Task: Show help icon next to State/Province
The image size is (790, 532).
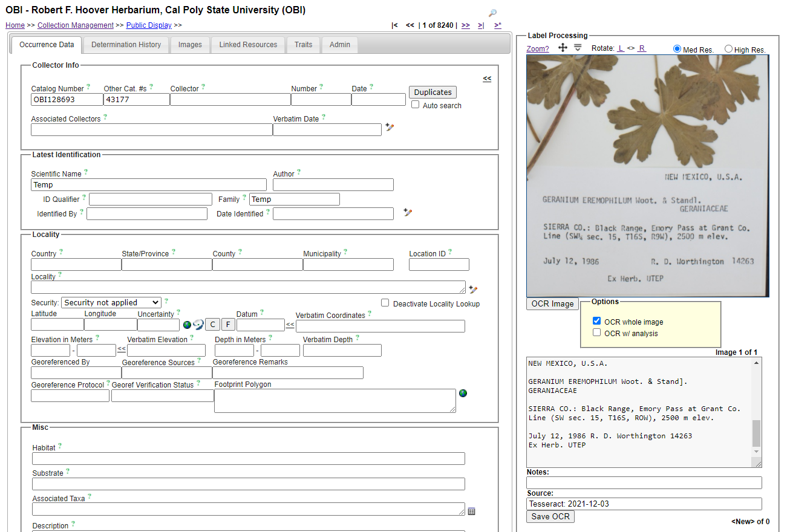Action: coord(174,252)
